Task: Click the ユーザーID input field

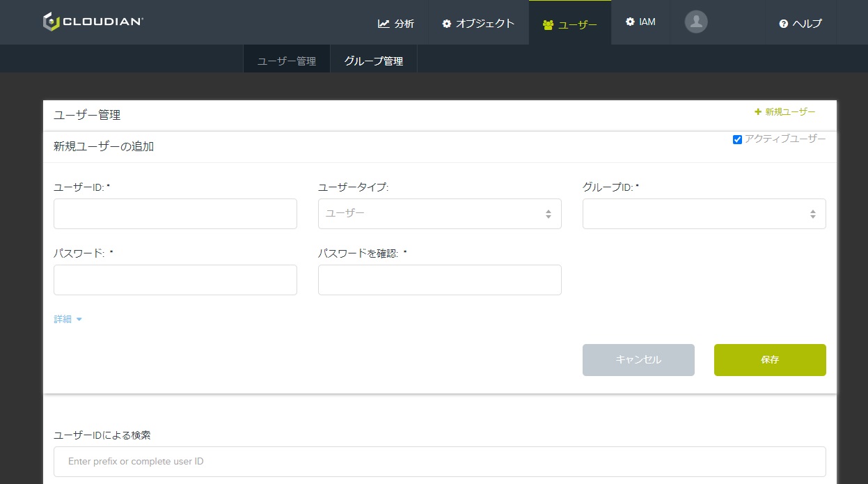Action: click(x=175, y=214)
